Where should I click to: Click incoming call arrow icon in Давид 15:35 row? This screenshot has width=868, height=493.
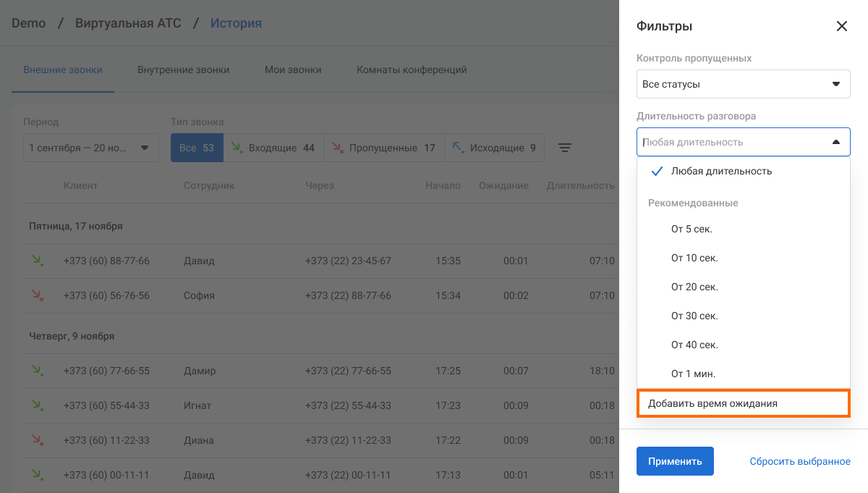click(x=36, y=261)
